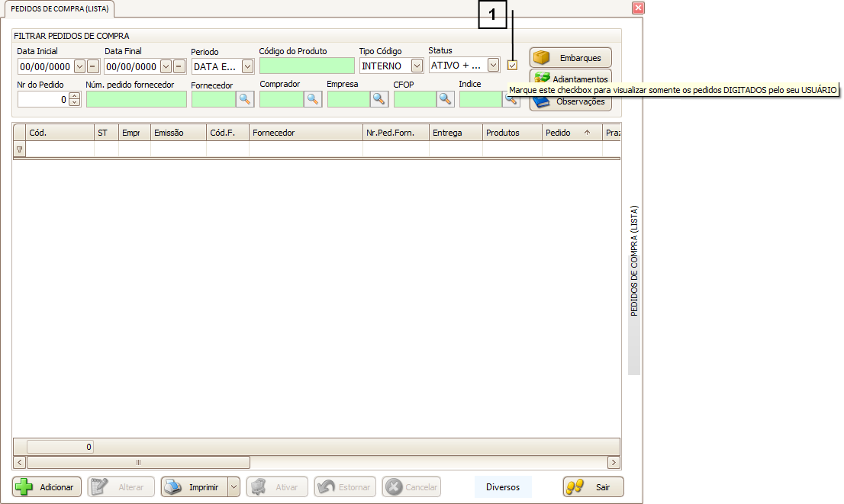Screen dimensions: 844x504
Task: Toggle the user-only orders checkbox
Action: point(512,66)
